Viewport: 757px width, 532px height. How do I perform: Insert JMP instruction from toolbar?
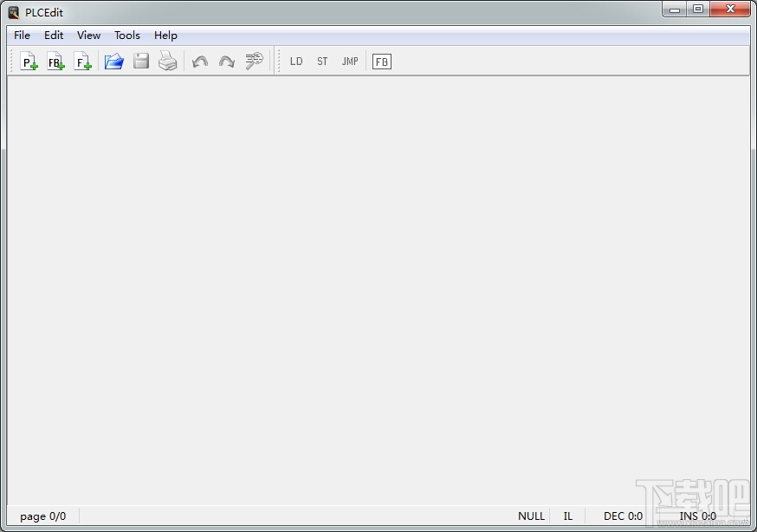point(350,62)
